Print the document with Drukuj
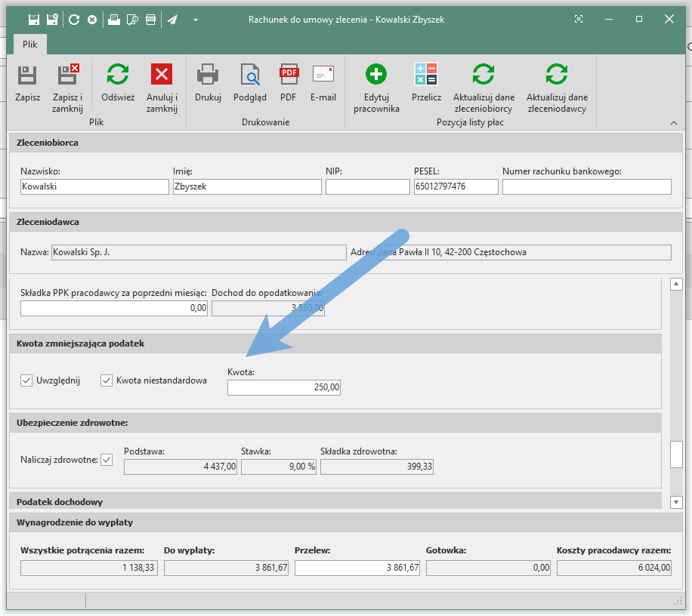 click(208, 75)
